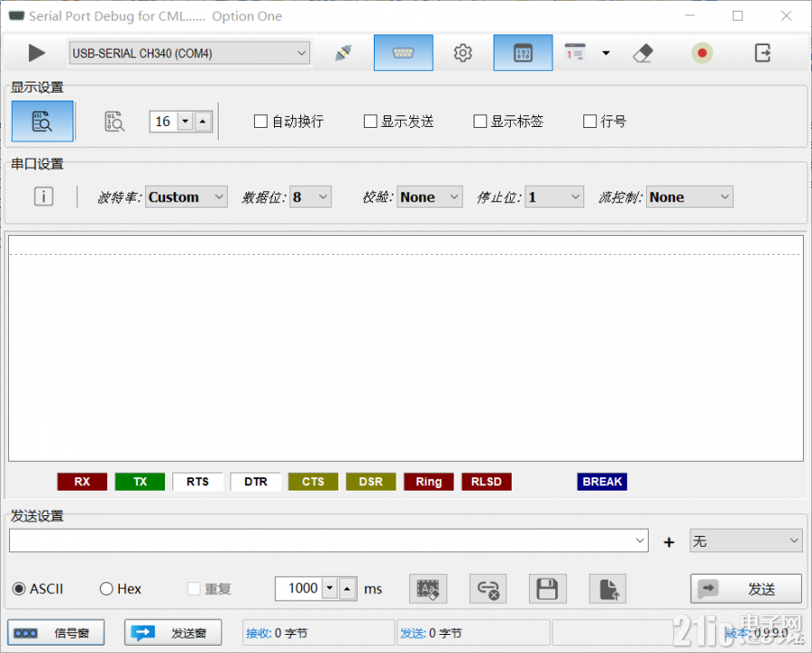Click the file upload icon
The image size is (812, 653).
(608, 590)
